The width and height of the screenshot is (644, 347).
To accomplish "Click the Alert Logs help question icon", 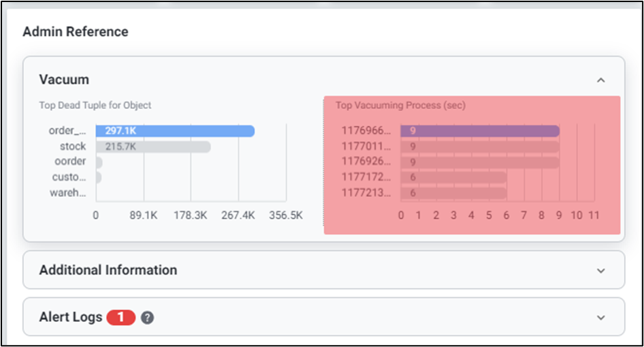I will [x=146, y=318].
